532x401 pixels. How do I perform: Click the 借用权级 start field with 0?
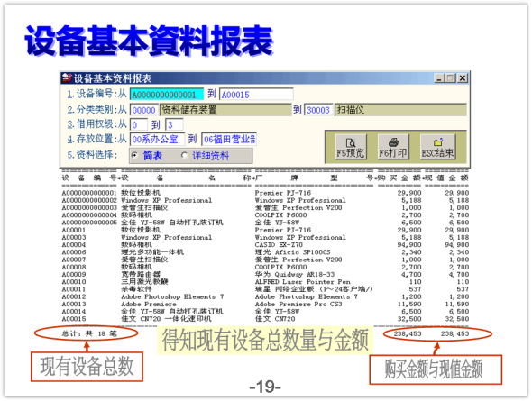click(139, 124)
